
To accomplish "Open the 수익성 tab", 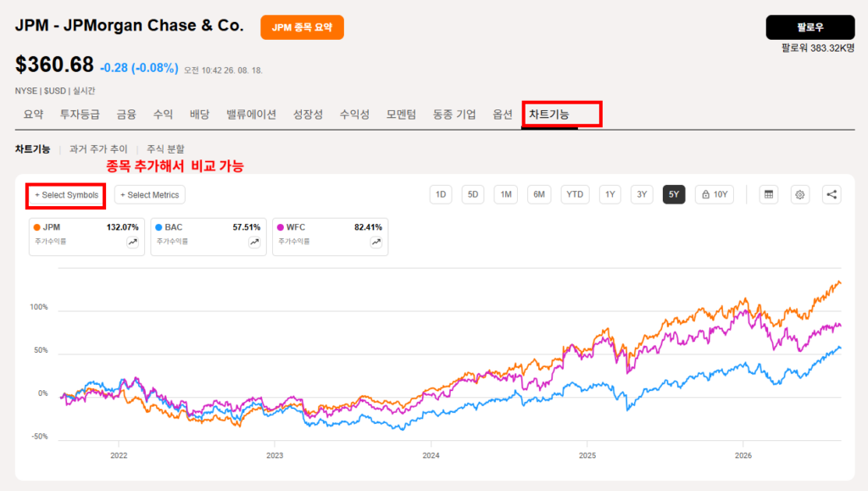I will click(354, 114).
